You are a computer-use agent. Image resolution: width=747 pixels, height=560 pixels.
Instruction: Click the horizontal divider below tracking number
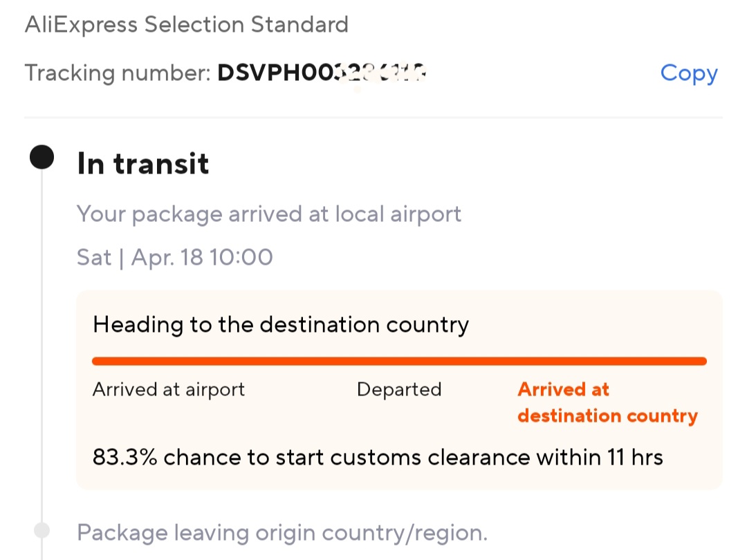tap(373, 118)
